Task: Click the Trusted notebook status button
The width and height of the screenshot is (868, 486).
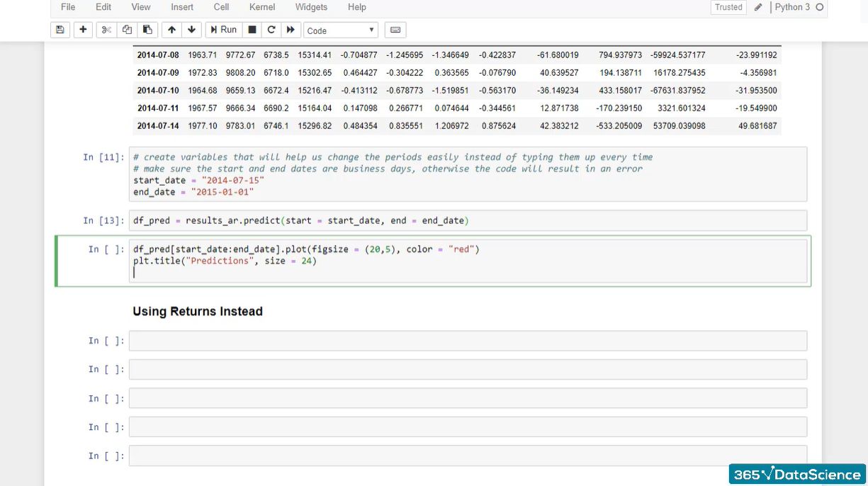Action: [728, 7]
